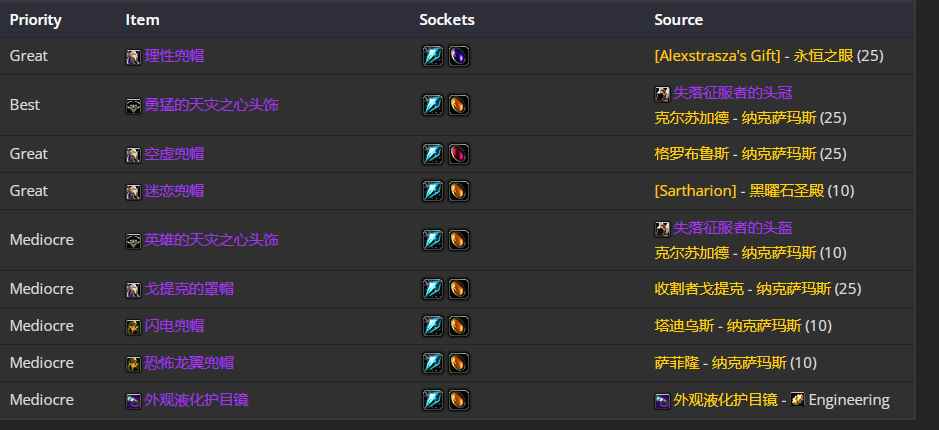This screenshot has width=939, height=430.
Task: Click the Sockets column header
Action: tap(447, 20)
